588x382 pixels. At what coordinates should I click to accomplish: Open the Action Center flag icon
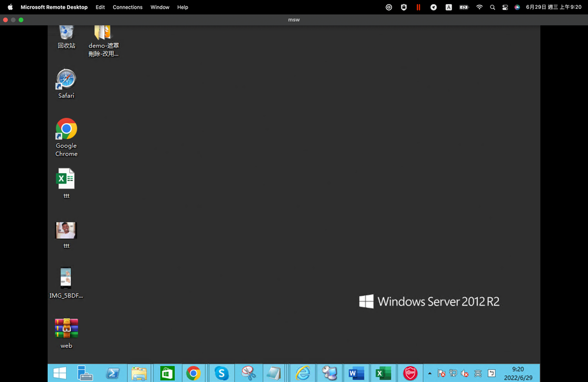441,373
